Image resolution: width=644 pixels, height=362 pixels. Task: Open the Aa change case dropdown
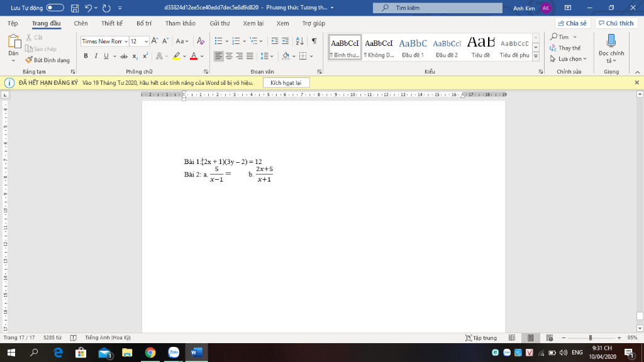coord(182,41)
